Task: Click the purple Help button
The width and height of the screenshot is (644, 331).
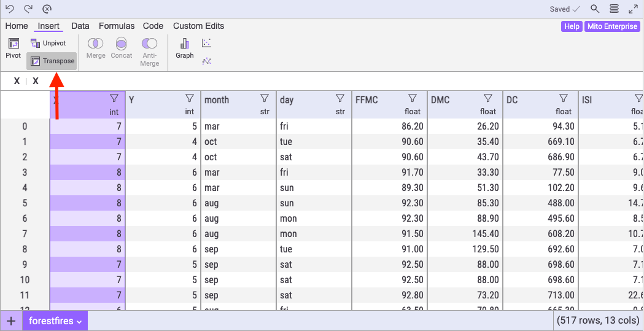Action: tap(572, 26)
